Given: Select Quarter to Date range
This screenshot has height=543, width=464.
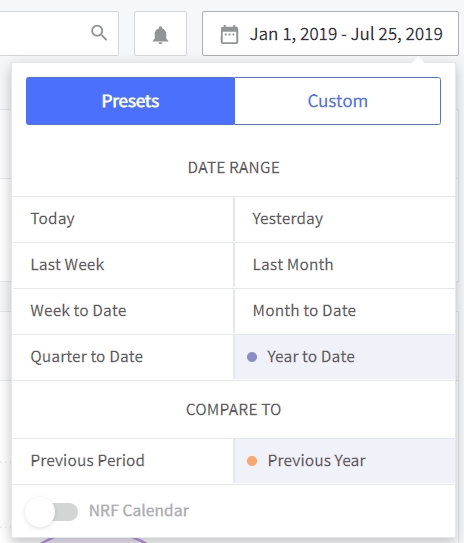Looking at the screenshot, I should tap(123, 357).
